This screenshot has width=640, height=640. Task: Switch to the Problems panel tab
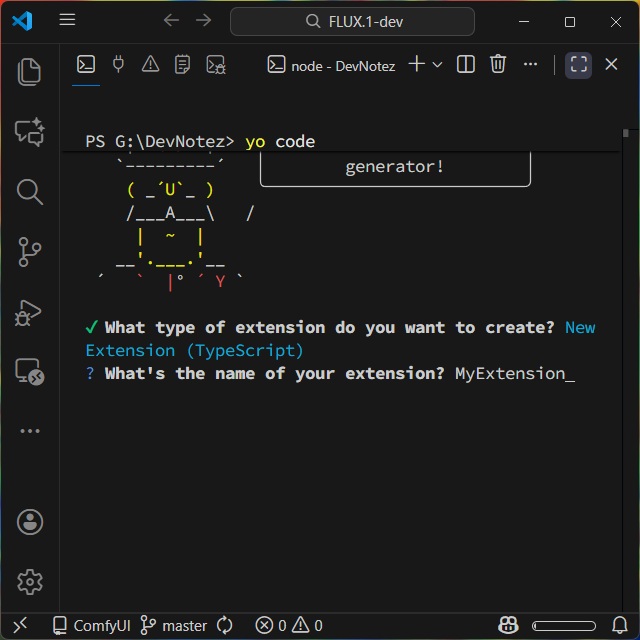pyautogui.click(x=150, y=65)
